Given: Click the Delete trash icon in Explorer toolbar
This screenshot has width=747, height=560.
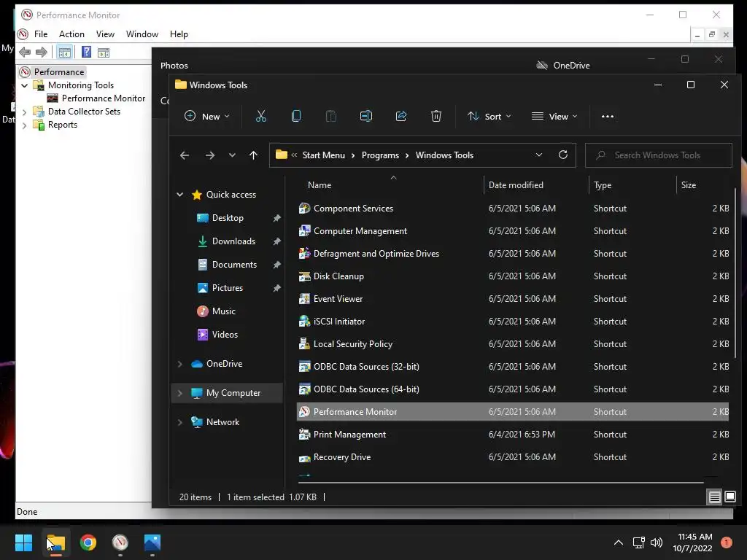Looking at the screenshot, I should (436, 116).
